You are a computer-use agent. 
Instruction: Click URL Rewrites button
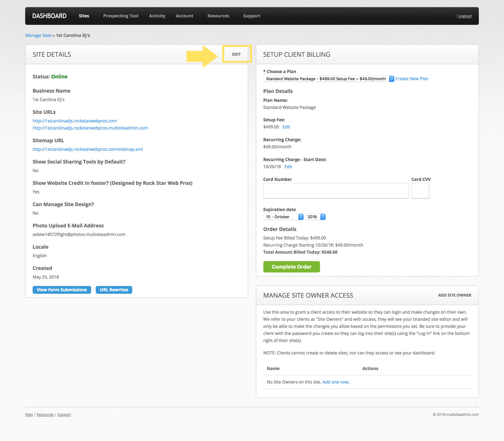[x=114, y=290]
